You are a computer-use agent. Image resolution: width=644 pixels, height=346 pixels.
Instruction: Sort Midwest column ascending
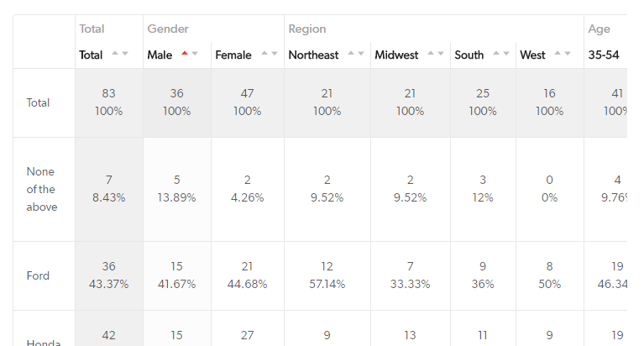click(x=431, y=54)
